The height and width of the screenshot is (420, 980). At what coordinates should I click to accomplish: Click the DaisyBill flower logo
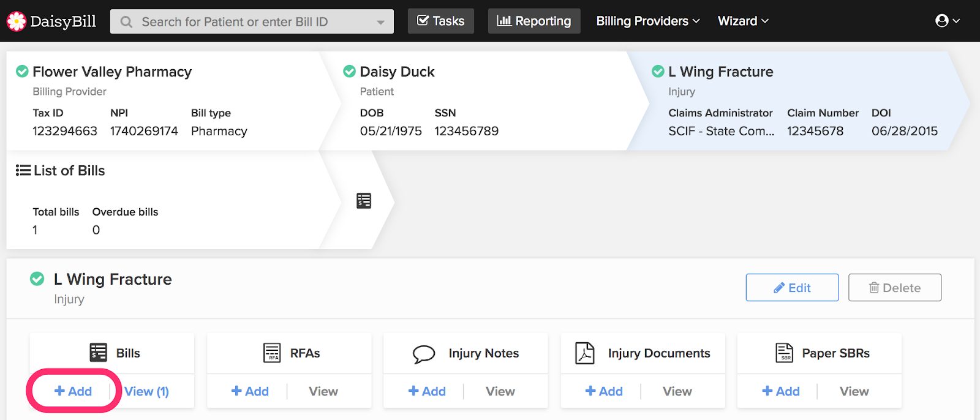pos(17,21)
